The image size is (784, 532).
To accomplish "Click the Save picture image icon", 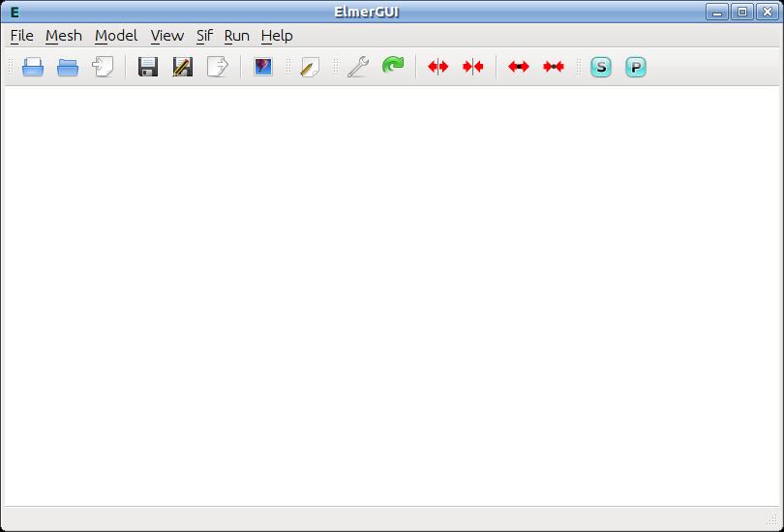I will [263, 67].
